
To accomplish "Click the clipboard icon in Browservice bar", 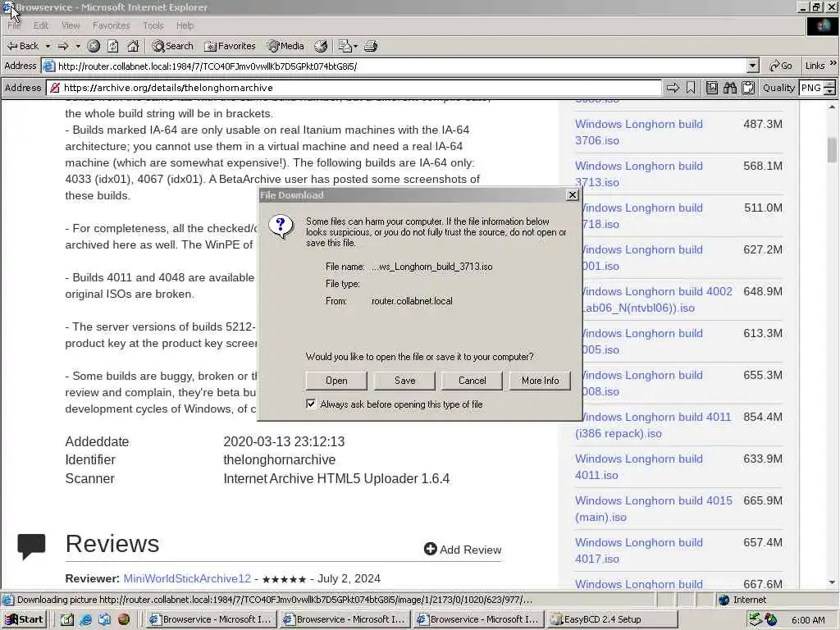I will point(748,88).
